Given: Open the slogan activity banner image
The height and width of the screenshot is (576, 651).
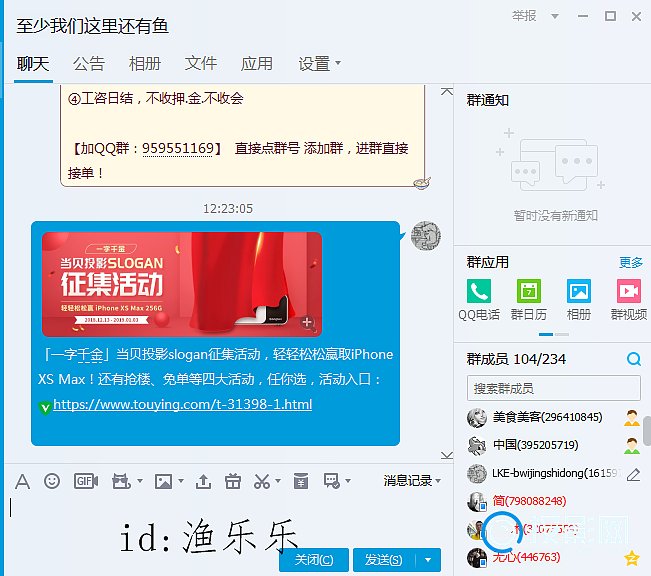Looking at the screenshot, I should pyautogui.click(x=182, y=284).
